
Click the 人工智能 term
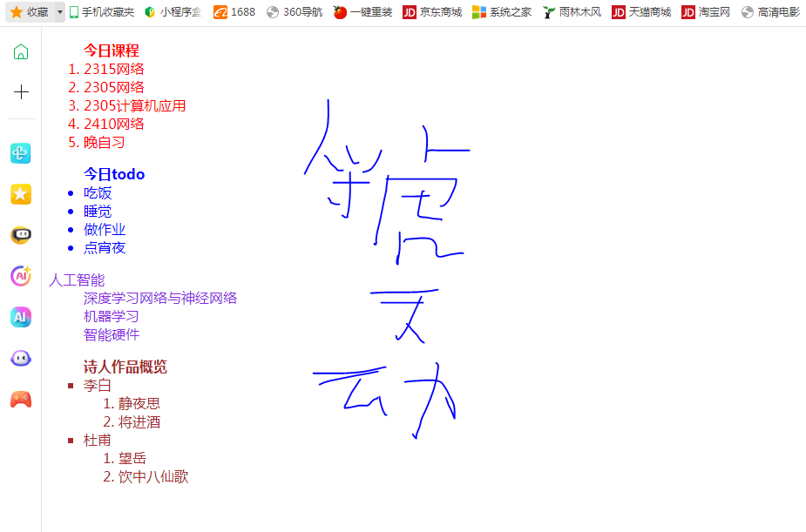pos(77,279)
